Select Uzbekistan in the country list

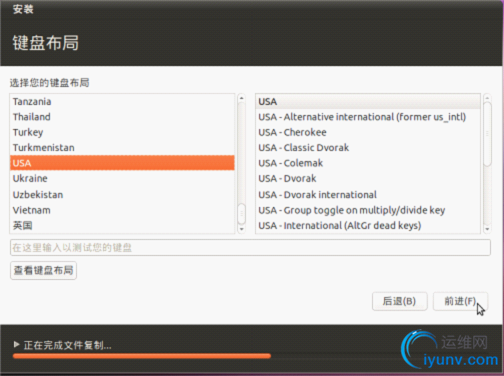pyautogui.click(x=122, y=195)
